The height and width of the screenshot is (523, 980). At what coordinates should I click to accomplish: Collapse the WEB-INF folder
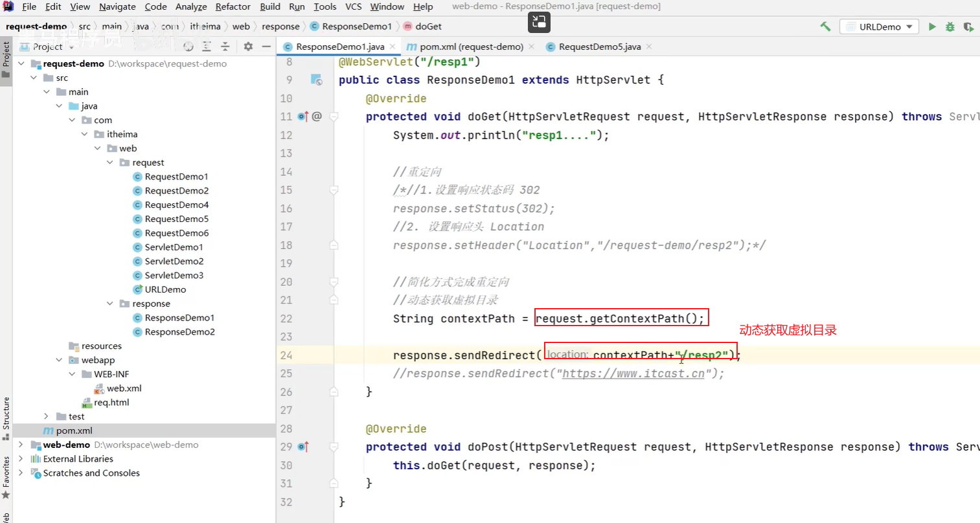coord(72,374)
